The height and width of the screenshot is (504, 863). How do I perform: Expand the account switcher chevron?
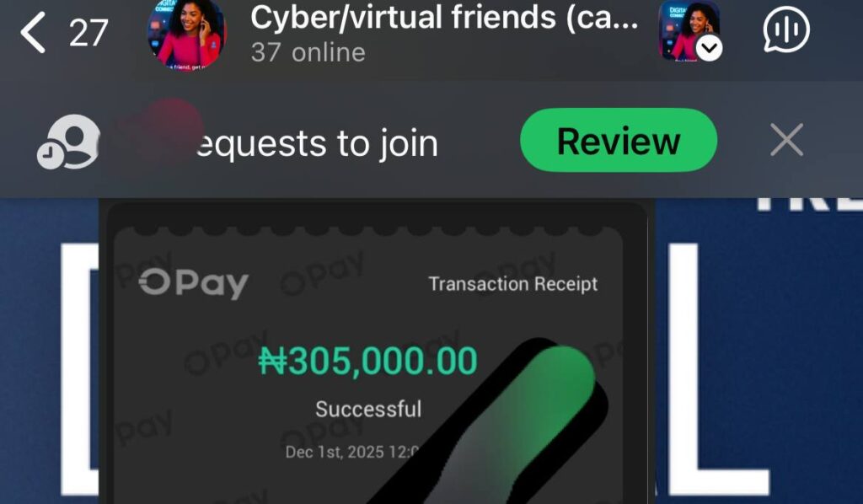click(x=709, y=48)
